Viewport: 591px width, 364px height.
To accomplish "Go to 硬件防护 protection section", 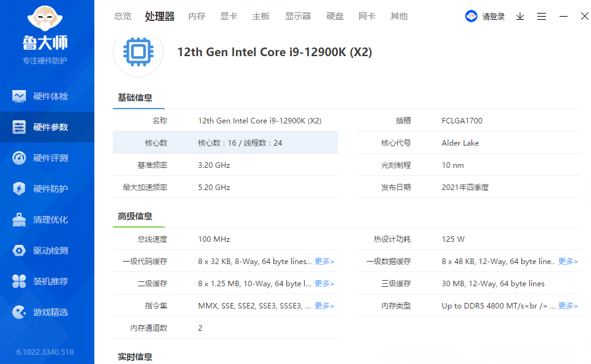I will tap(47, 189).
